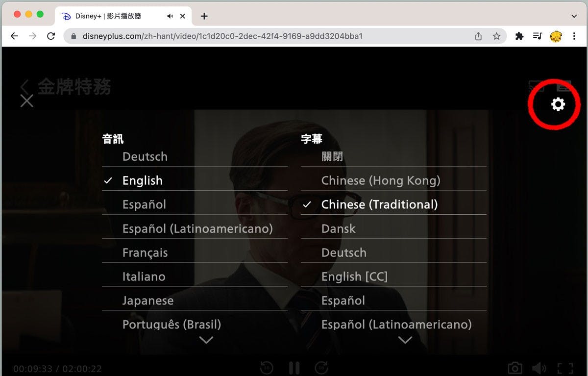Close the Disney+ tab
Screen dimensions: 588x376
tap(183, 16)
